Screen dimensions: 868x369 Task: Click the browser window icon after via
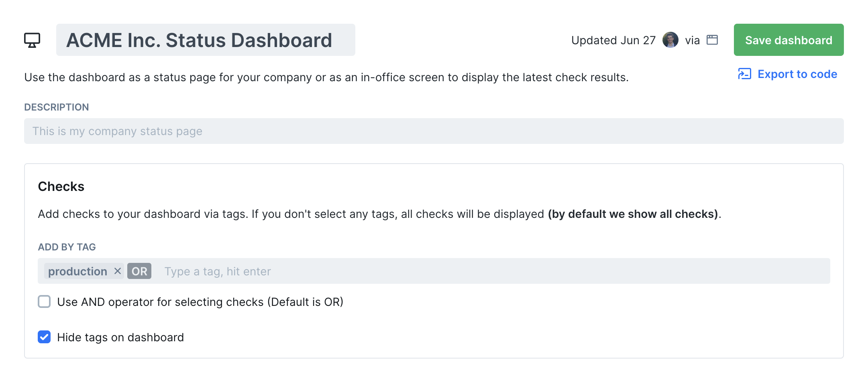pos(712,40)
